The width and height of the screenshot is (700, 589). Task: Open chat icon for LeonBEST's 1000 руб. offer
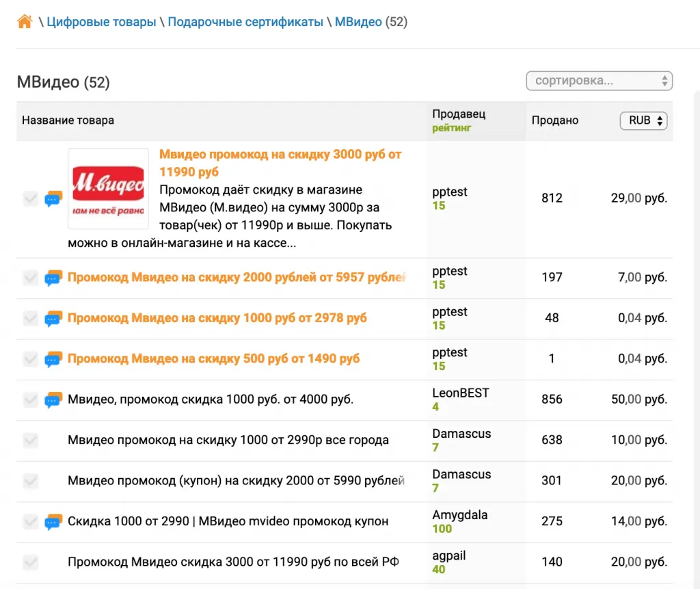coord(53,400)
